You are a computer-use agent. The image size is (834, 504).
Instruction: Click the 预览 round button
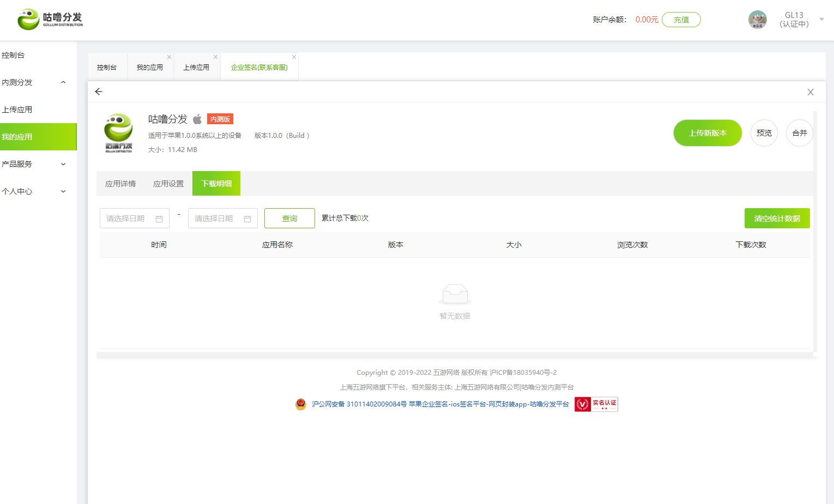tap(764, 133)
